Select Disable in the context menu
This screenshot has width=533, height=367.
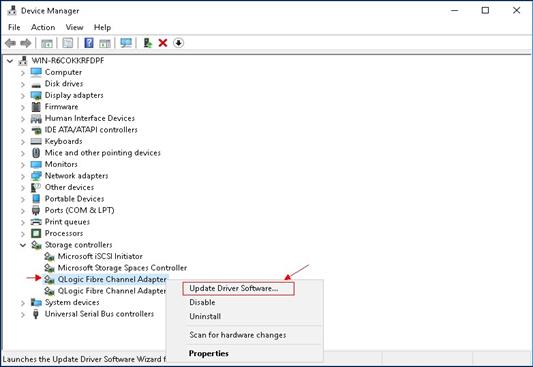tap(202, 302)
